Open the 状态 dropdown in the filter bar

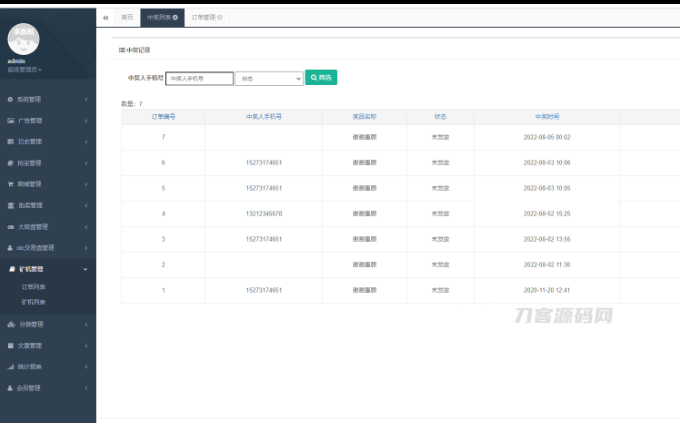[269, 79]
